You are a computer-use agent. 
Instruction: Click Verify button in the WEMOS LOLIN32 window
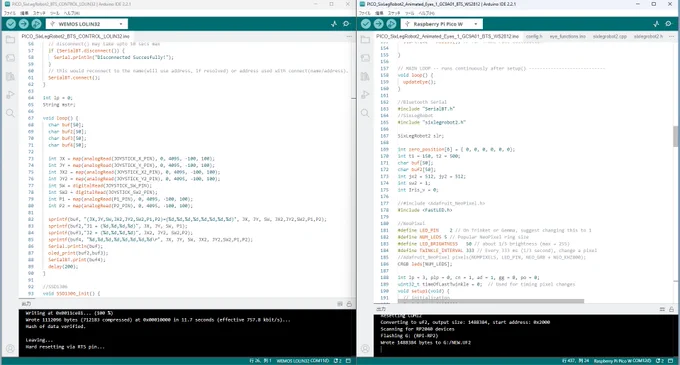[11, 24]
